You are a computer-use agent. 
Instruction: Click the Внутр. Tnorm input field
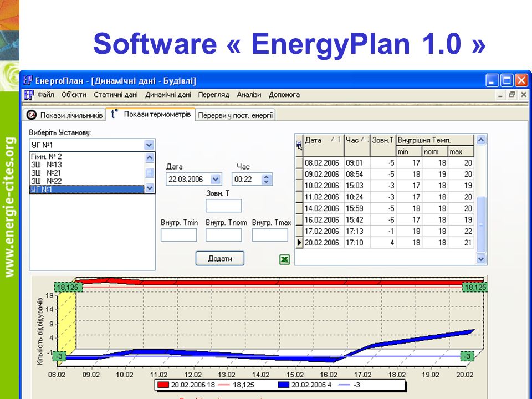pyautogui.click(x=223, y=235)
